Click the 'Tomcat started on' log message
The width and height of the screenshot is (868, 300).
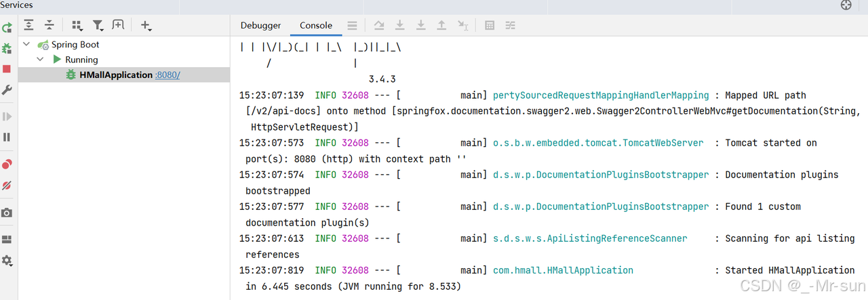(771, 143)
